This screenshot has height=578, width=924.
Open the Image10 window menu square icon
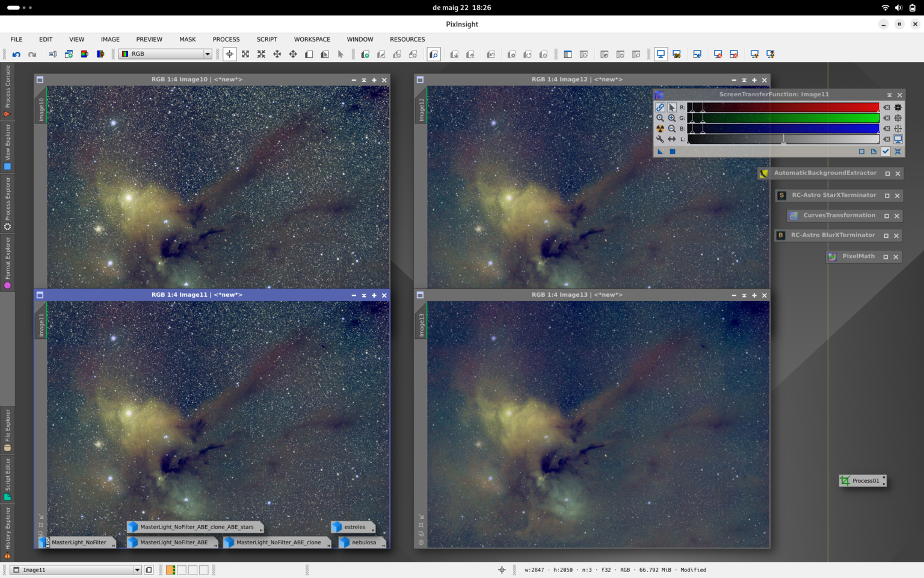(x=40, y=79)
